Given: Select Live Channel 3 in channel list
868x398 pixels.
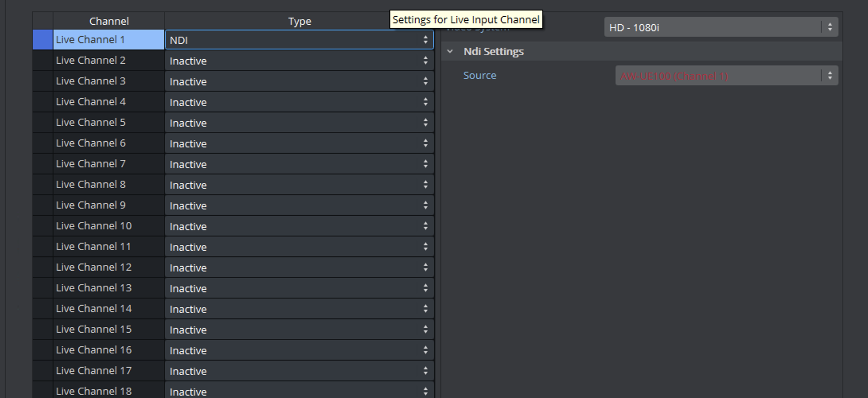Looking at the screenshot, I should [x=108, y=81].
